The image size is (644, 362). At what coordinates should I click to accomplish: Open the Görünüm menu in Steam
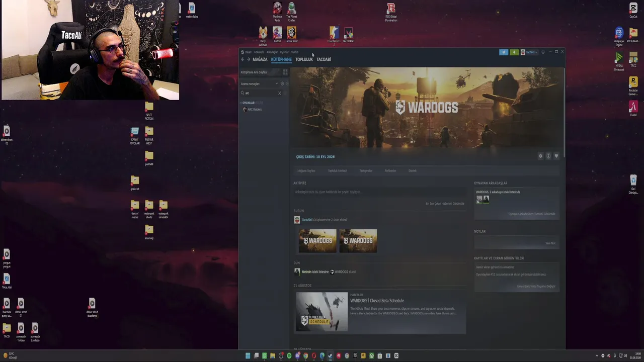pyautogui.click(x=259, y=52)
